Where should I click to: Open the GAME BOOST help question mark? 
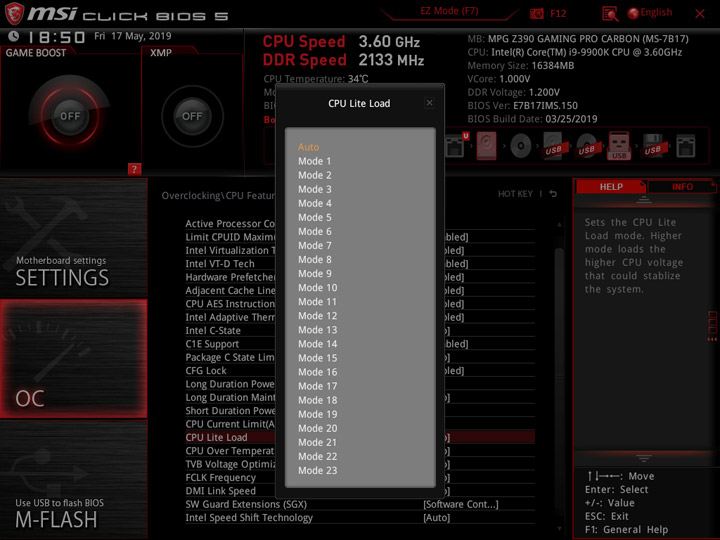[134, 169]
